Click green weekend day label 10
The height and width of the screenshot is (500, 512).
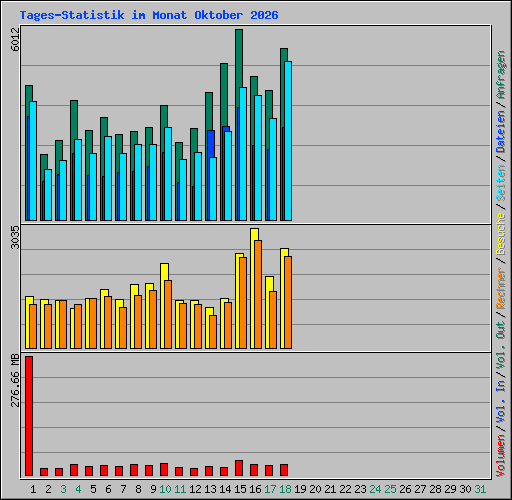coord(165,489)
